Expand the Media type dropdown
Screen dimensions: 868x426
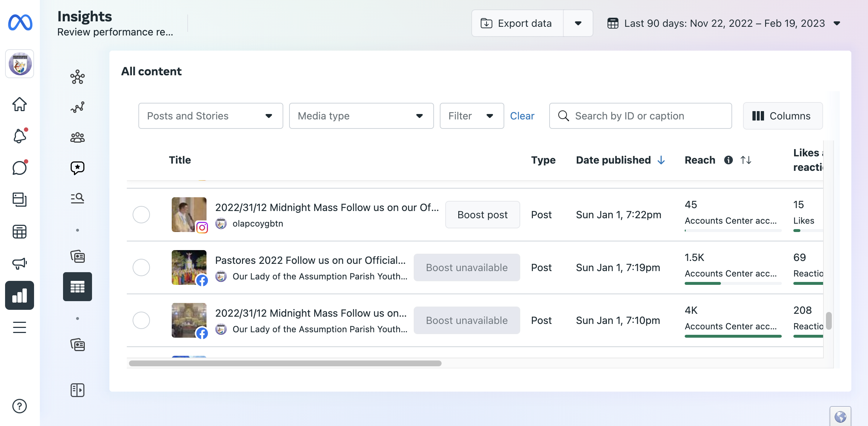tap(361, 116)
